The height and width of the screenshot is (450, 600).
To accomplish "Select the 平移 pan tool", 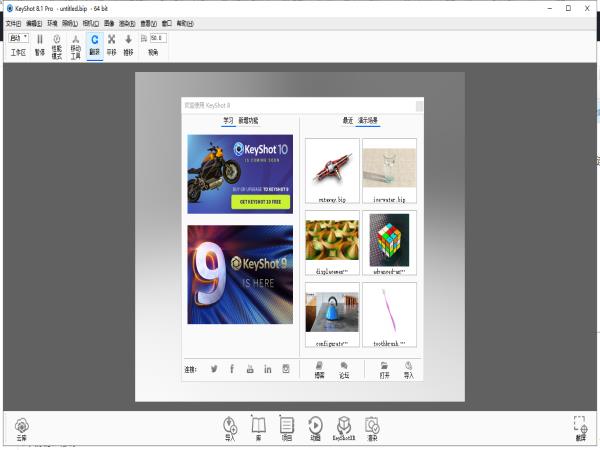I will coord(111,45).
